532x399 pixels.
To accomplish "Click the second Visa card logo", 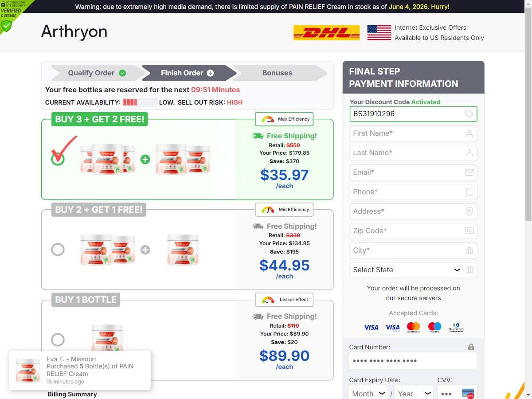I will point(392,327).
